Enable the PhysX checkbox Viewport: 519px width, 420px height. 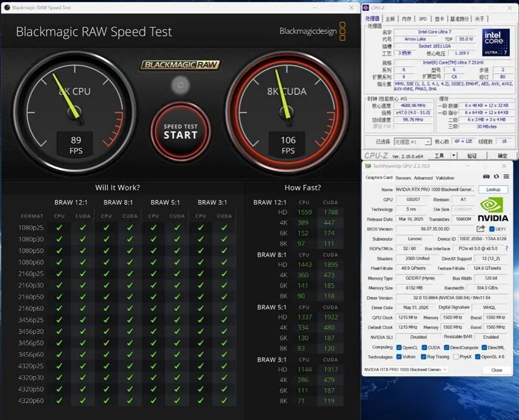click(456, 357)
